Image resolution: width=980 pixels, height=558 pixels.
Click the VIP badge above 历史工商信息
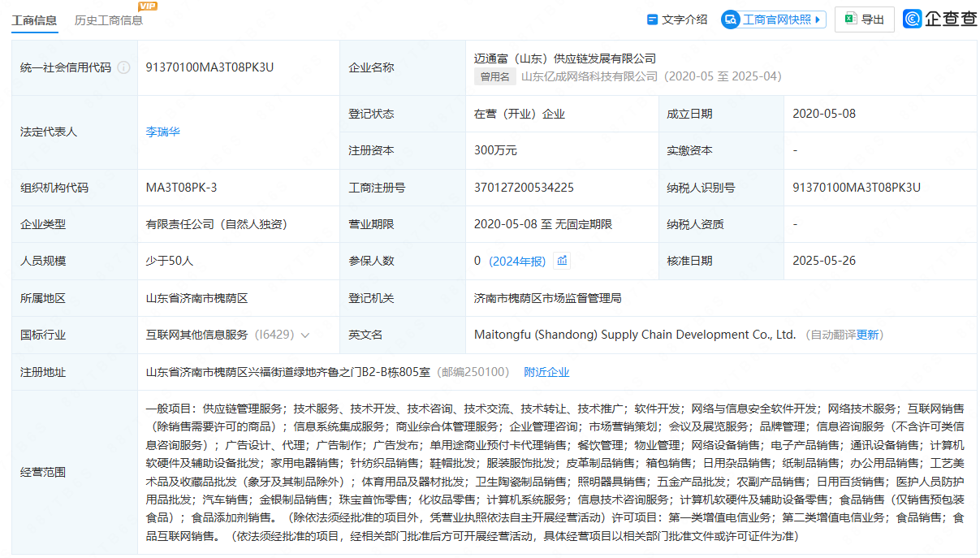coord(148,6)
